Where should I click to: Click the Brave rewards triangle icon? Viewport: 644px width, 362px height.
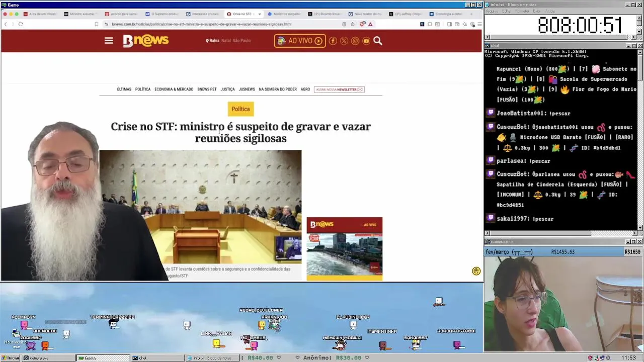(370, 24)
